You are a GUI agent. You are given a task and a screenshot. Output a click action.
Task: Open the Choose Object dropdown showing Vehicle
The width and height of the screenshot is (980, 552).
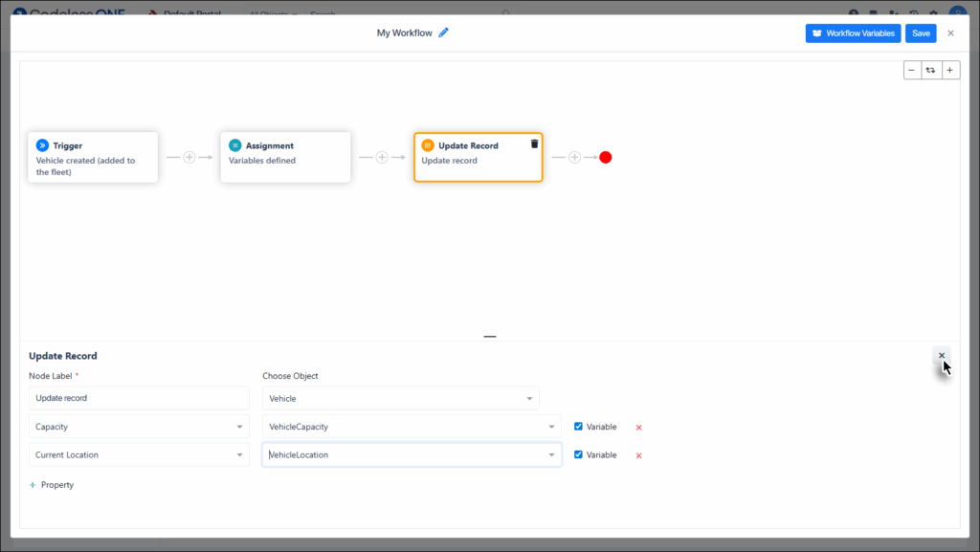400,398
